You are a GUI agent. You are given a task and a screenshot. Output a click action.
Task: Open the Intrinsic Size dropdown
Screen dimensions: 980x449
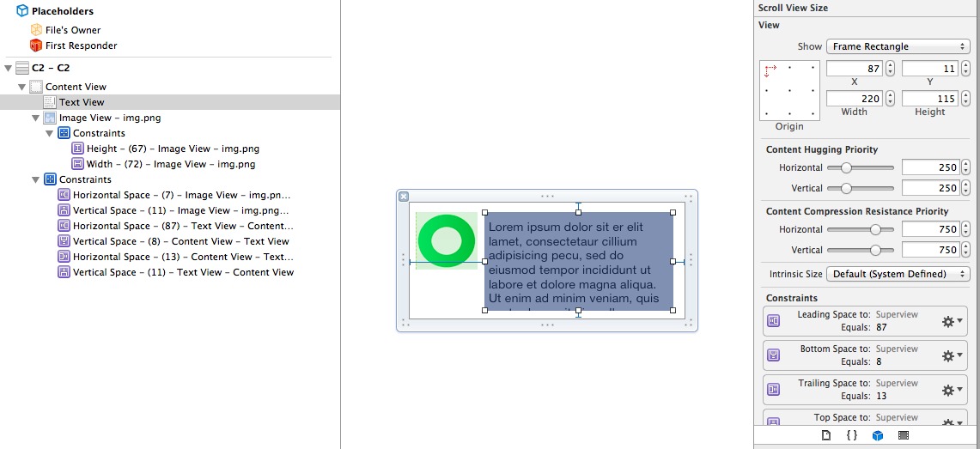click(898, 274)
